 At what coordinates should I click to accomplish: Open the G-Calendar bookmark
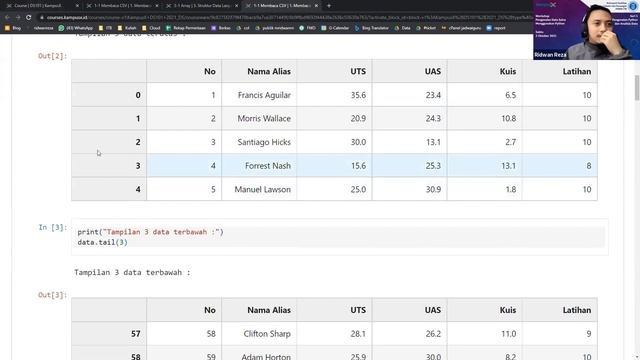(x=335, y=28)
